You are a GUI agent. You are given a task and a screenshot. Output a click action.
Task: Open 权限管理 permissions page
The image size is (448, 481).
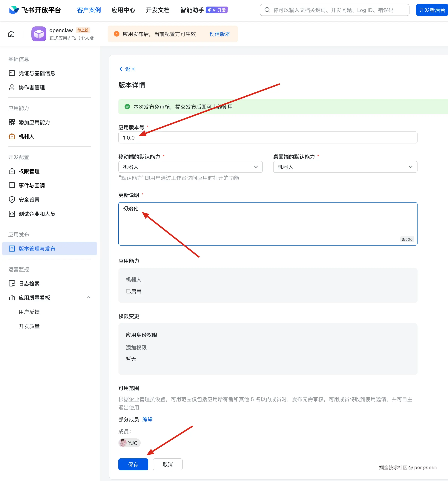click(x=29, y=171)
